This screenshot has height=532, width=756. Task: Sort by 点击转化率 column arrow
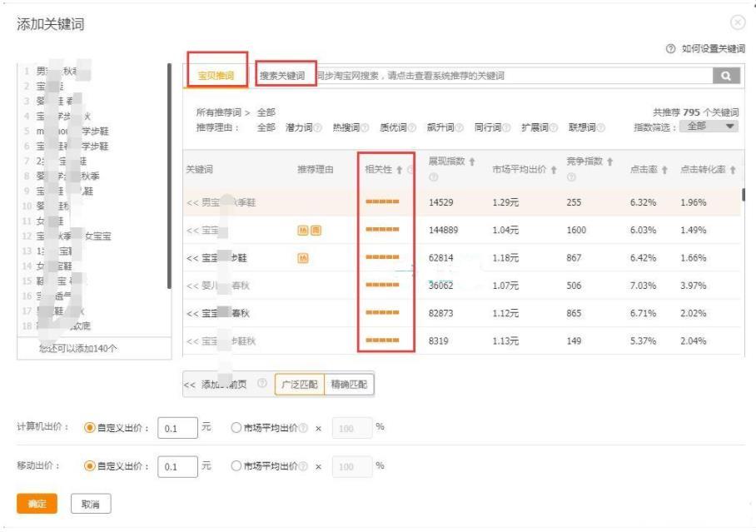(733, 169)
